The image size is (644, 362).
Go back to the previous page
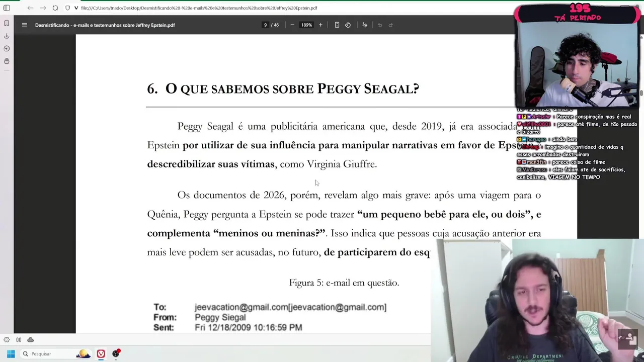click(30, 8)
